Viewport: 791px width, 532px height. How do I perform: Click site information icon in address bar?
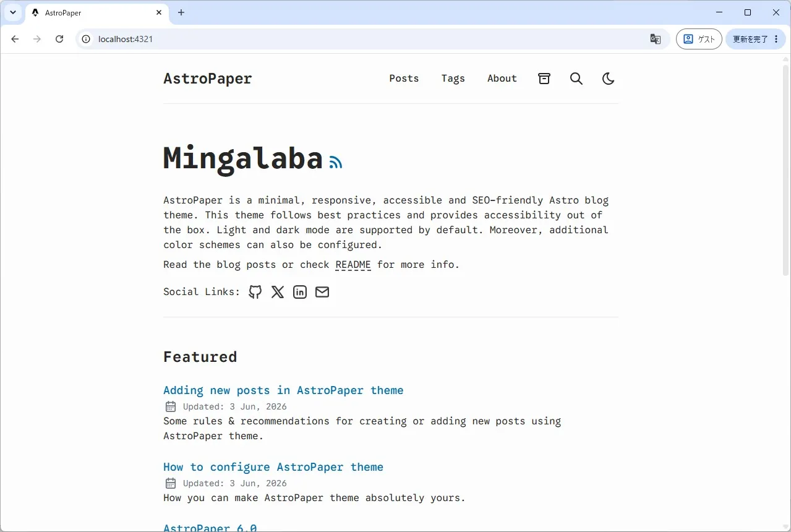point(87,39)
